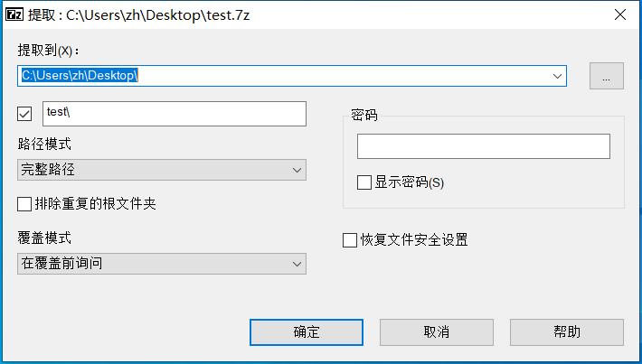Click the 7z icon in the title bar
The image size is (642, 364).
pyautogui.click(x=14, y=14)
